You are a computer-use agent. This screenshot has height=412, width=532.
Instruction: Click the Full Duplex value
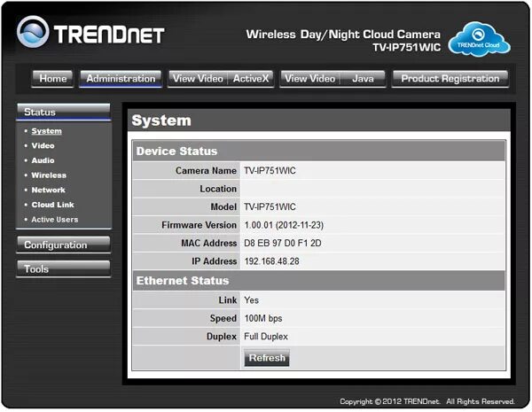(x=266, y=337)
